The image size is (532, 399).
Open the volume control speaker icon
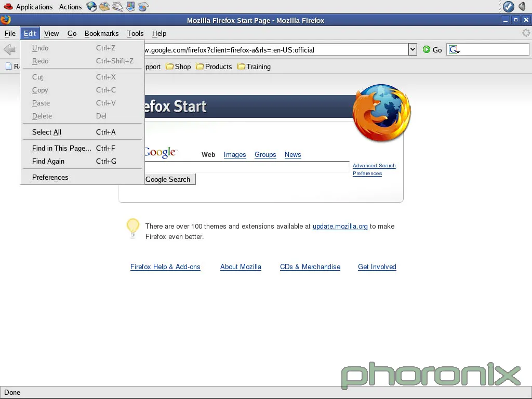click(x=523, y=6)
